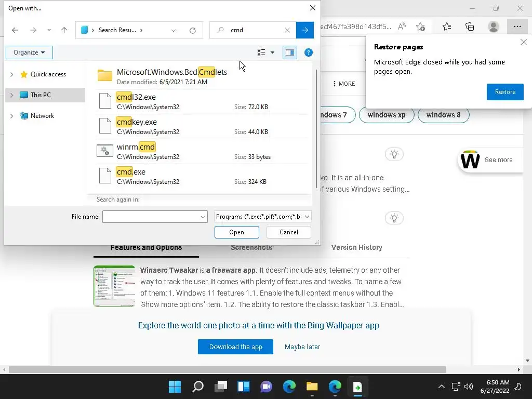Open the Programs file type filter

pos(262,217)
